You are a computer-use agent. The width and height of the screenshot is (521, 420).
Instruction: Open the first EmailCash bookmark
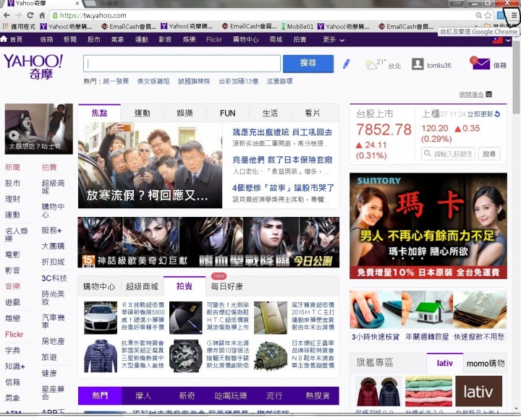[x=129, y=26]
